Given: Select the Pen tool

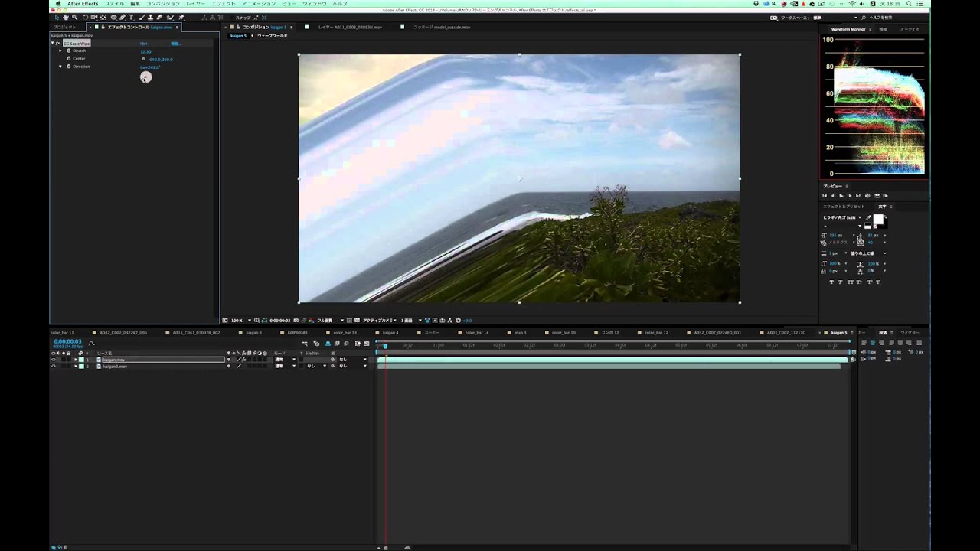Looking at the screenshot, I should tap(122, 17).
